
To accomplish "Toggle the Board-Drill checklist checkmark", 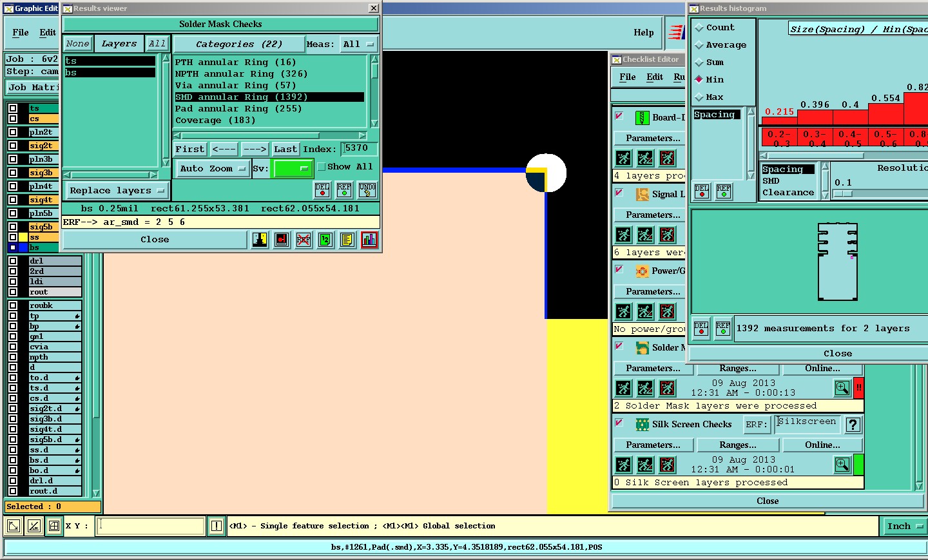I will (619, 117).
